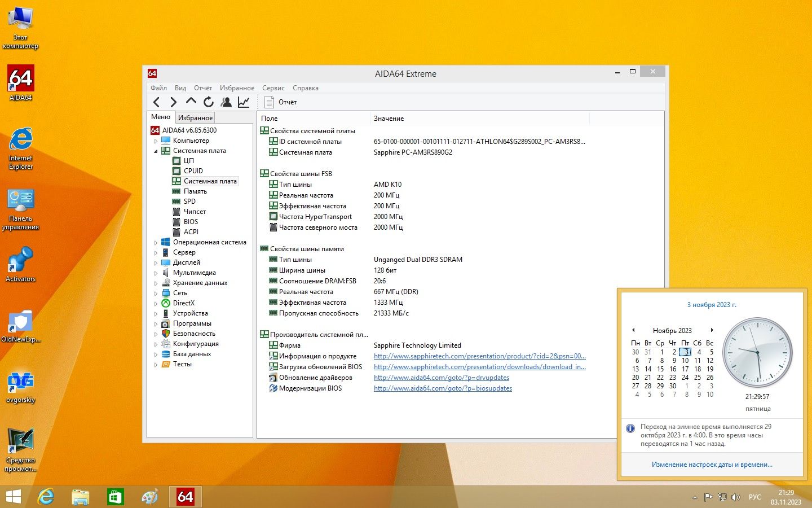Screen dimensions: 812x508
Task: Open the graph chart toolbar icon
Action: coord(244,102)
